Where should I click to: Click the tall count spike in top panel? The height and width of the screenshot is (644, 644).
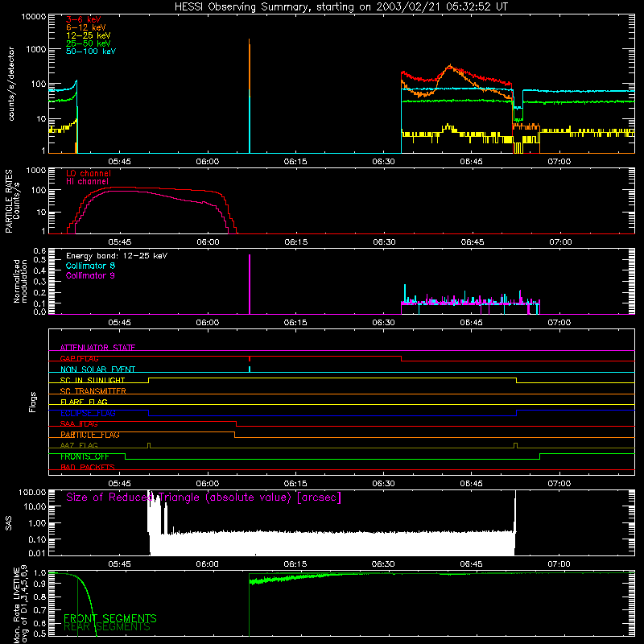pos(250,96)
